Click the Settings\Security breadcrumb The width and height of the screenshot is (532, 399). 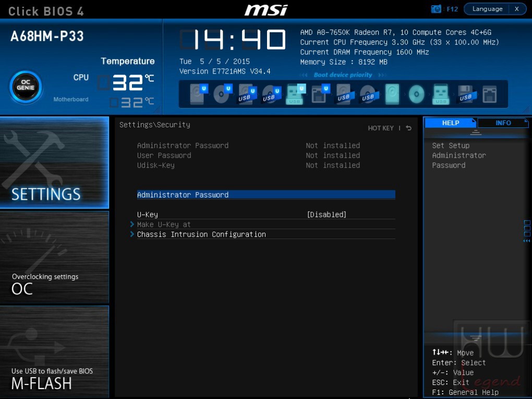pos(155,125)
